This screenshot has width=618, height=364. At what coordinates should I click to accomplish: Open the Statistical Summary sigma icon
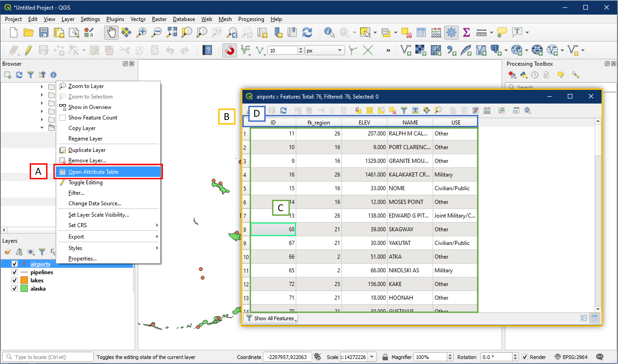coord(466,32)
